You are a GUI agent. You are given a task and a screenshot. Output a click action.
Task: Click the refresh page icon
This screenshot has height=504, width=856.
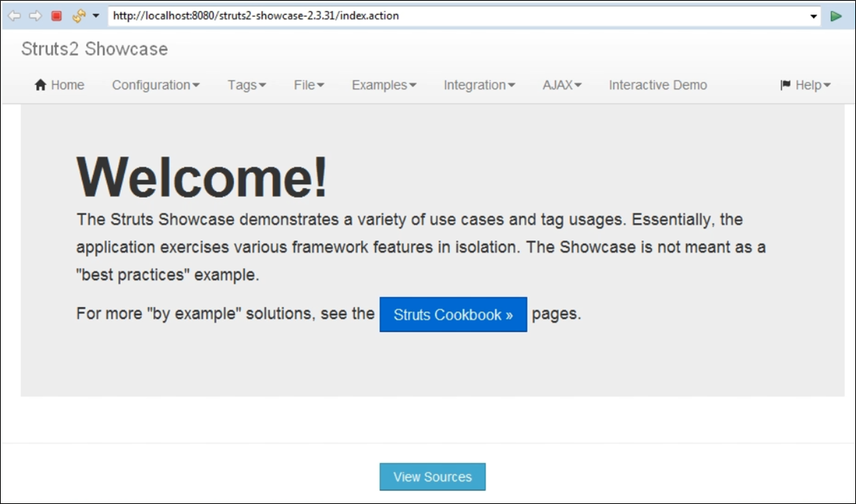[78, 16]
